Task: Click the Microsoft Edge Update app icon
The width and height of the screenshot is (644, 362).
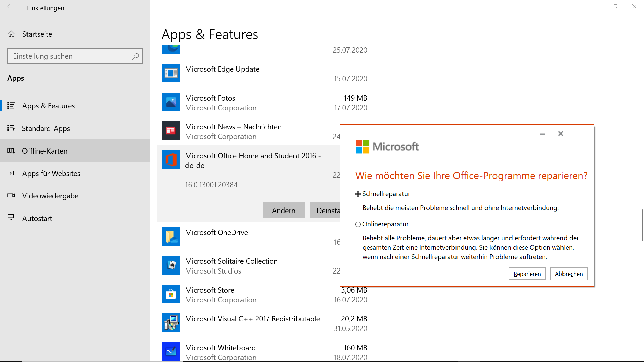Action: (171, 73)
